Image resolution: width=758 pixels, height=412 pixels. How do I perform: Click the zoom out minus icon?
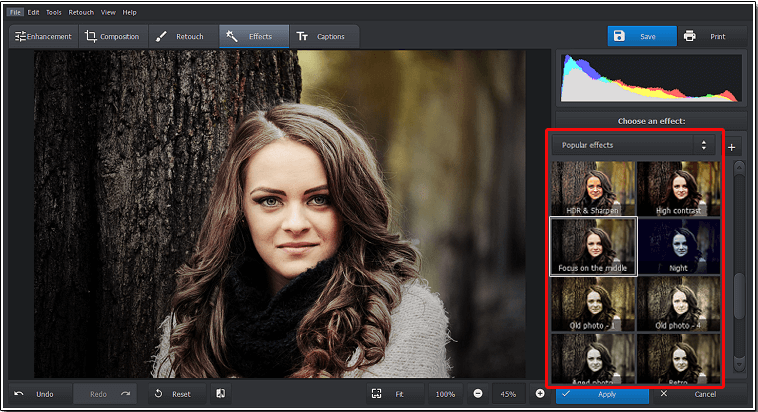click(x=478, y=394)
